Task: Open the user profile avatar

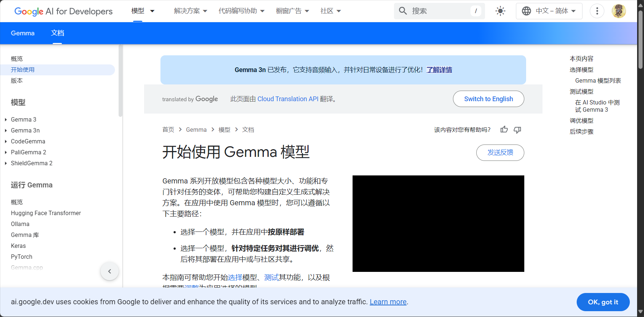Action: [x=619, y=11]
